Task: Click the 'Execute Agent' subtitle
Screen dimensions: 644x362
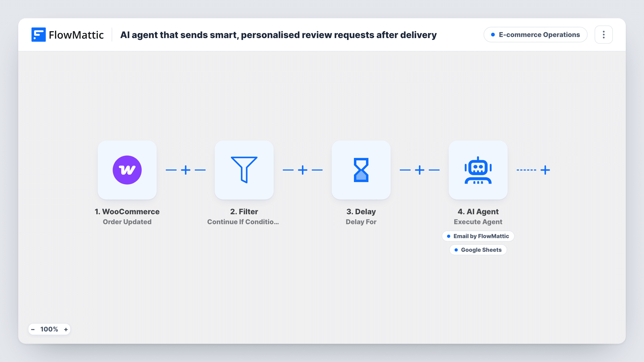Action: 478,222
